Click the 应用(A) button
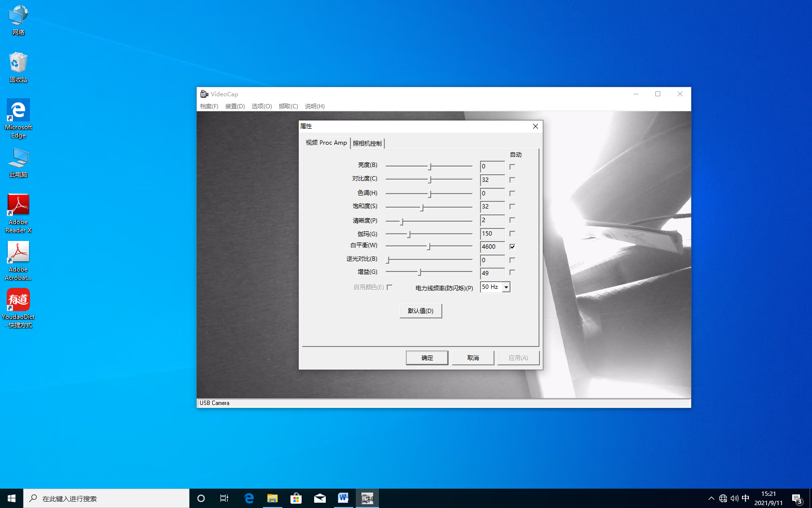This screenshot has height=508, width=812. (x=518, y=358)
